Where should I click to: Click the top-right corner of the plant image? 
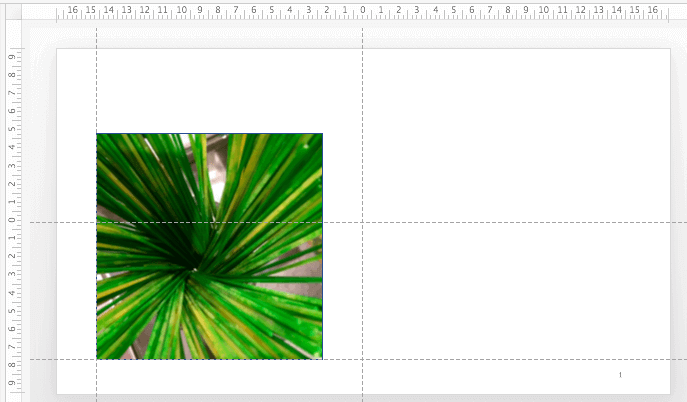[x=322, y=134]
